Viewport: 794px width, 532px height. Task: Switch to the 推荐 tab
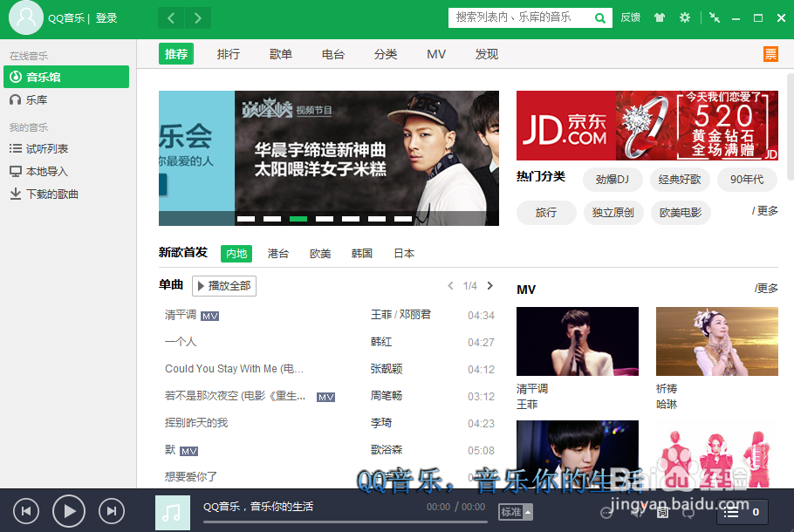coord(176,54)
